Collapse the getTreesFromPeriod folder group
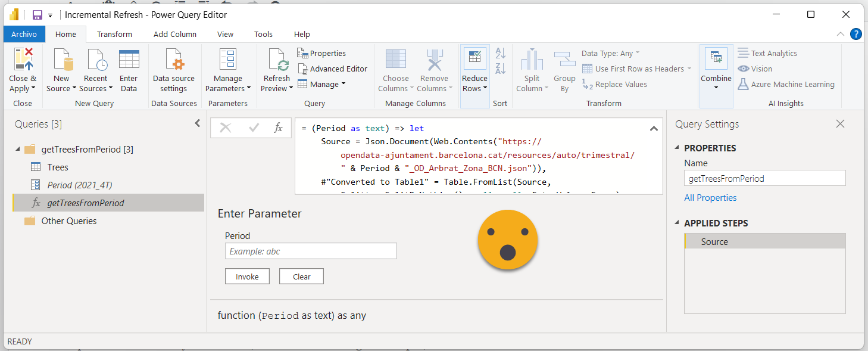 click(17, 150)
